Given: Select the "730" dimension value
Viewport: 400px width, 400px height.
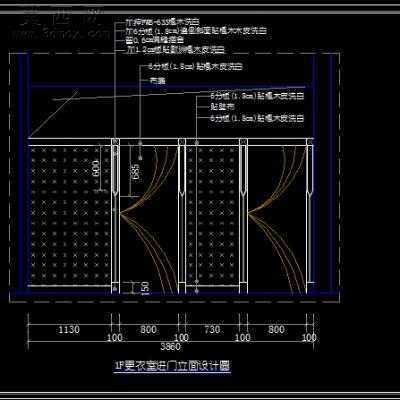Looking at the screenshot, I should 212,330.
